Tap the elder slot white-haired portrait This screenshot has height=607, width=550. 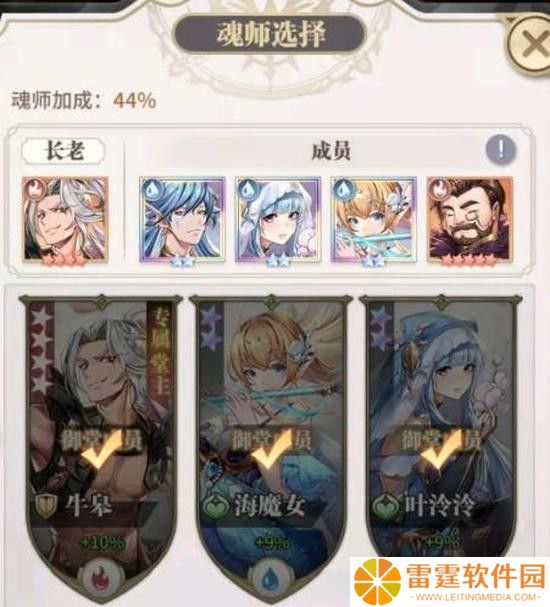point(65,219)
